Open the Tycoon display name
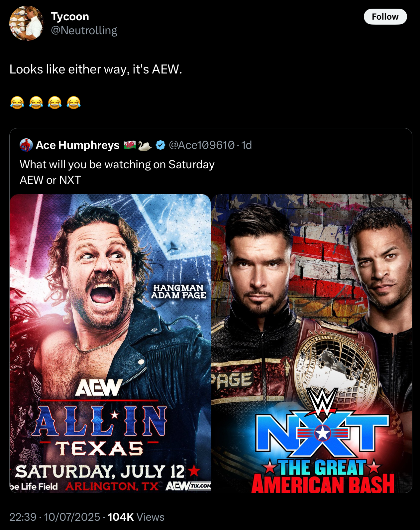This screenshot has width=420, height=530. 70,16
